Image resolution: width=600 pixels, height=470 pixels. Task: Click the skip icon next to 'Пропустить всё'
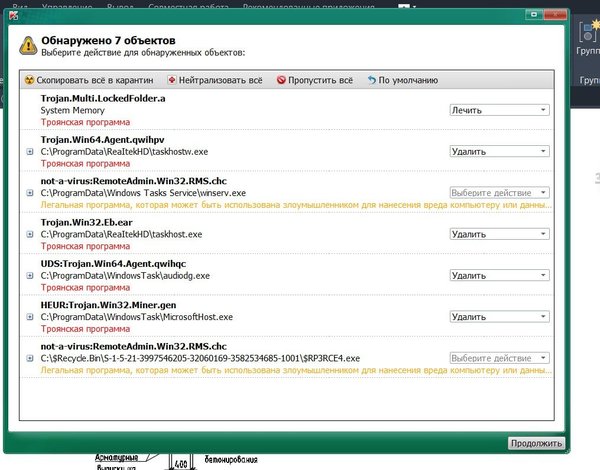281,79
